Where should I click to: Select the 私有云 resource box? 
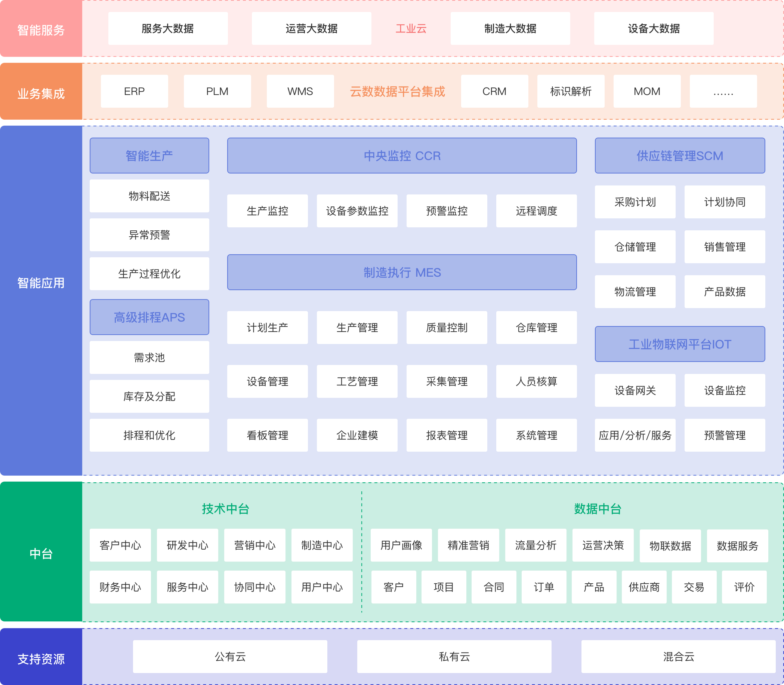454,656
